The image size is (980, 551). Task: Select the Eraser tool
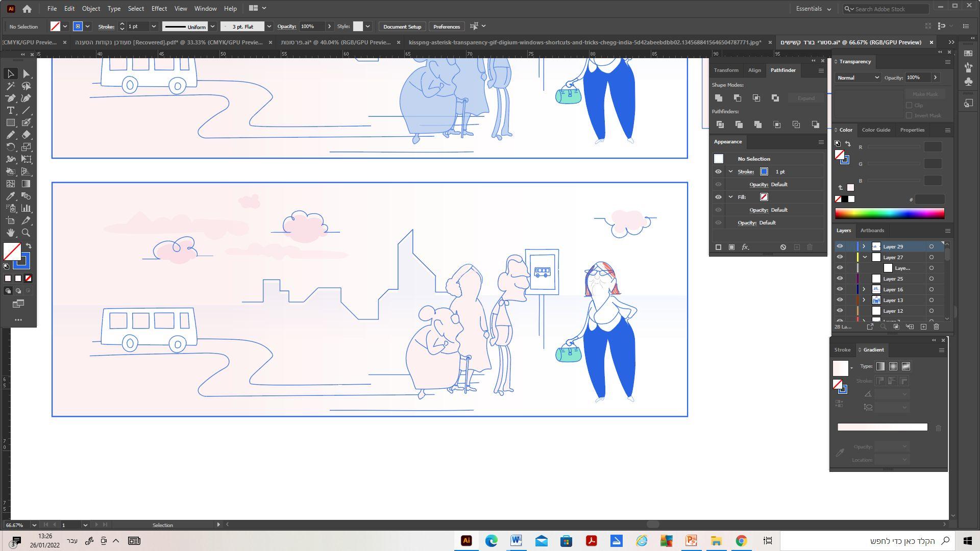(27, 135)
